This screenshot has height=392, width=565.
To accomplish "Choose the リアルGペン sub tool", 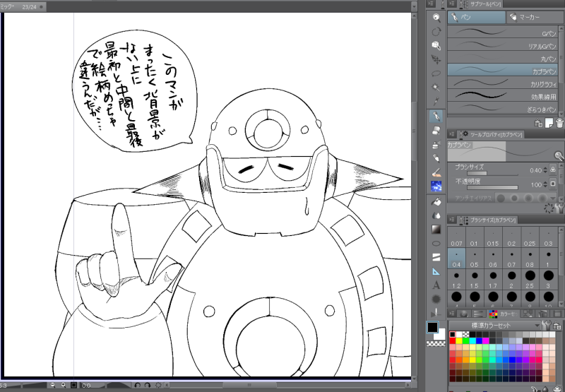I will (x=503, y=44).
